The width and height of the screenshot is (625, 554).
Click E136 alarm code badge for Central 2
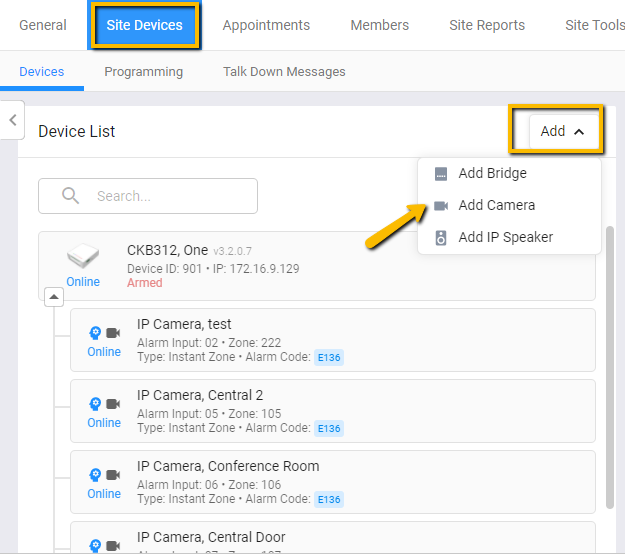click(329, 428)
